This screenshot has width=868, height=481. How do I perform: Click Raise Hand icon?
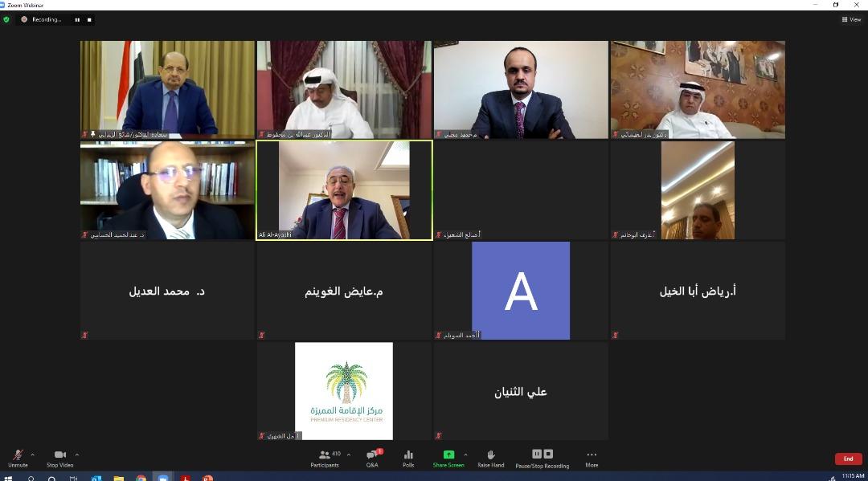pyautogui.click(x=491, y=459)
